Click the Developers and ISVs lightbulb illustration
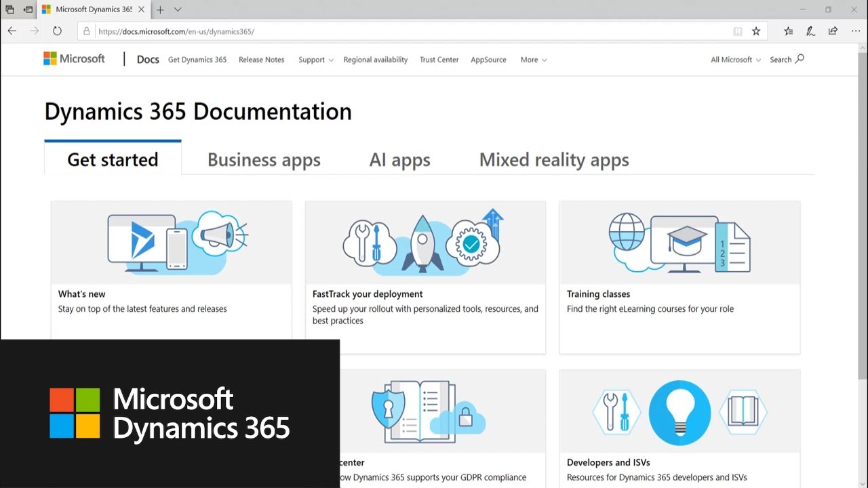 click(x=679, y=411)
